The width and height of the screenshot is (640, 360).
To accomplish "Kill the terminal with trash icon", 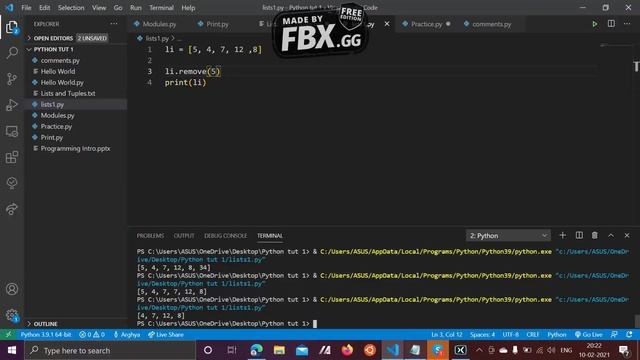I will [x=595, y=235].
